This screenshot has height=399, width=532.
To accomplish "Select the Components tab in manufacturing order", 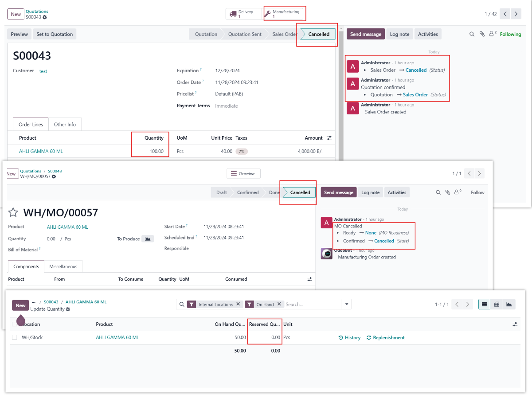I will click(x=26, y=266).
